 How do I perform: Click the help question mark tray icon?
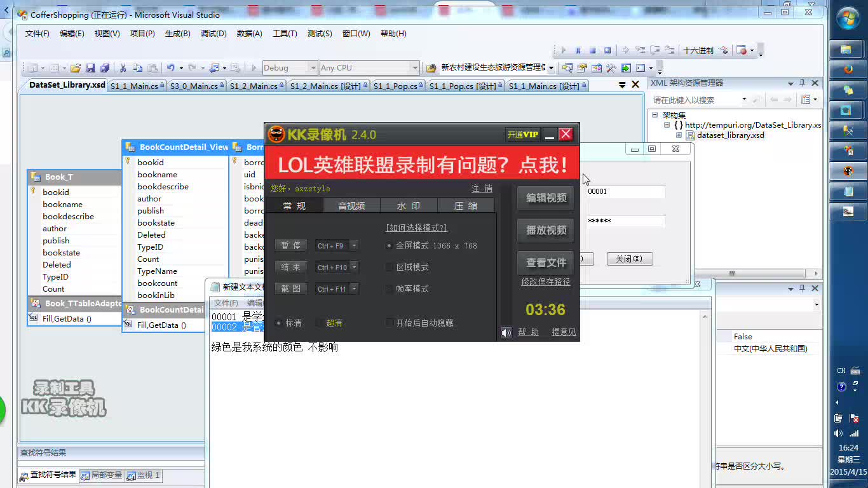pyautogui.click(x=841, y=386)
